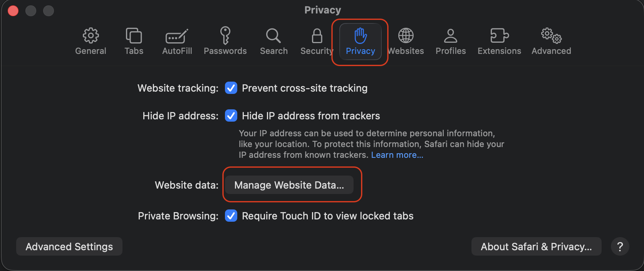Open Advanced Settings button
The height and width of the screenshot is (271, 644).
(69, 246)
